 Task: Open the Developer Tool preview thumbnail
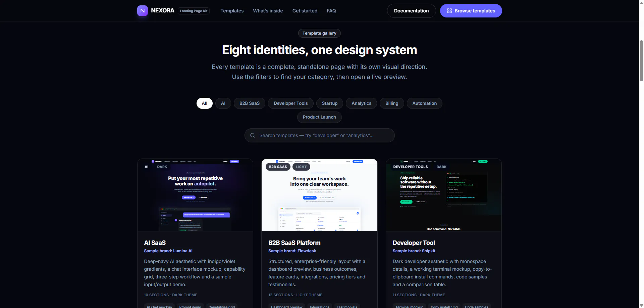tap(444, 195)
